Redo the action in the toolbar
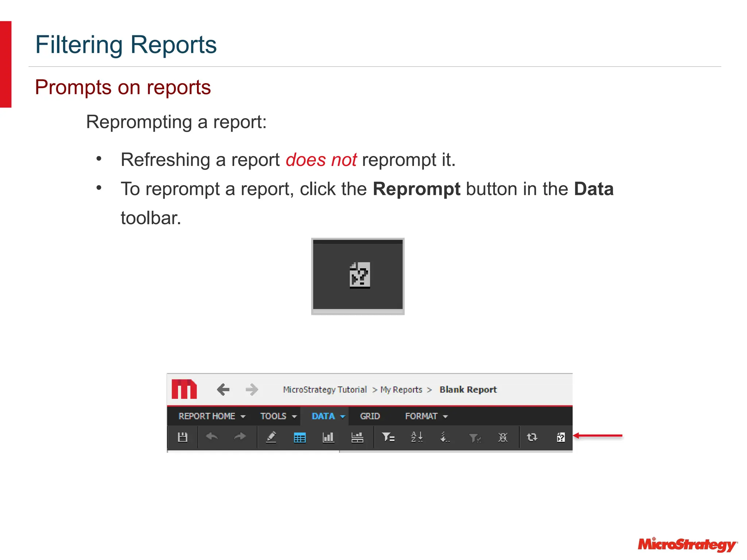Image resolution: width=747 pixels, height=560 pixels. pos(240,436)
